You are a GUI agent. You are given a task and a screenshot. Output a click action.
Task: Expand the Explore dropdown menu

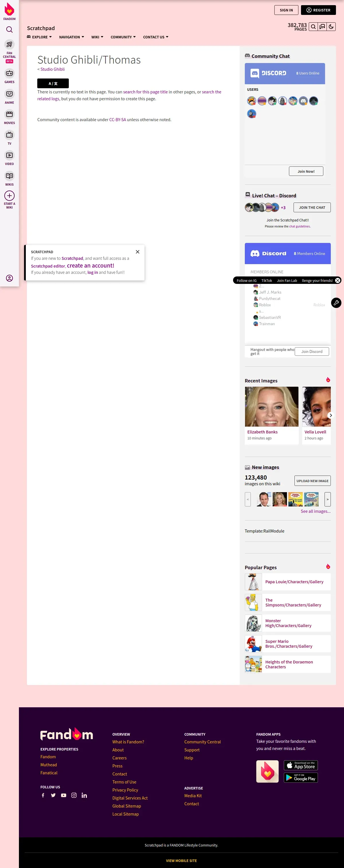pos(40,37)
